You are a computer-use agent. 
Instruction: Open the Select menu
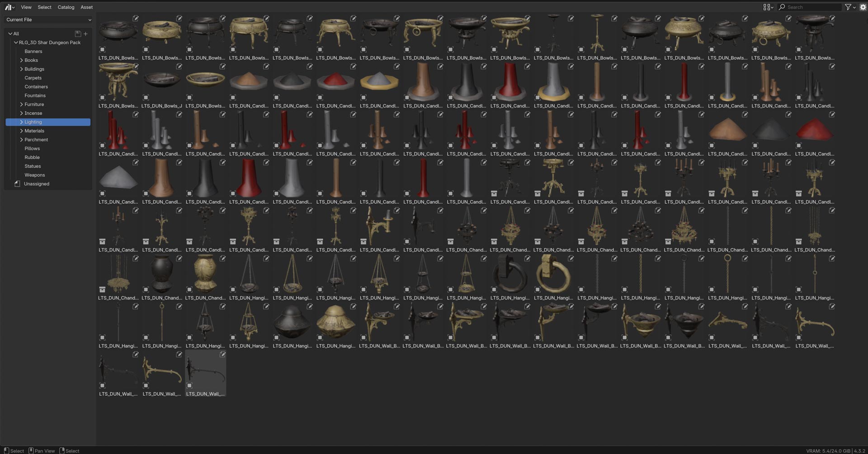[44, 7]
